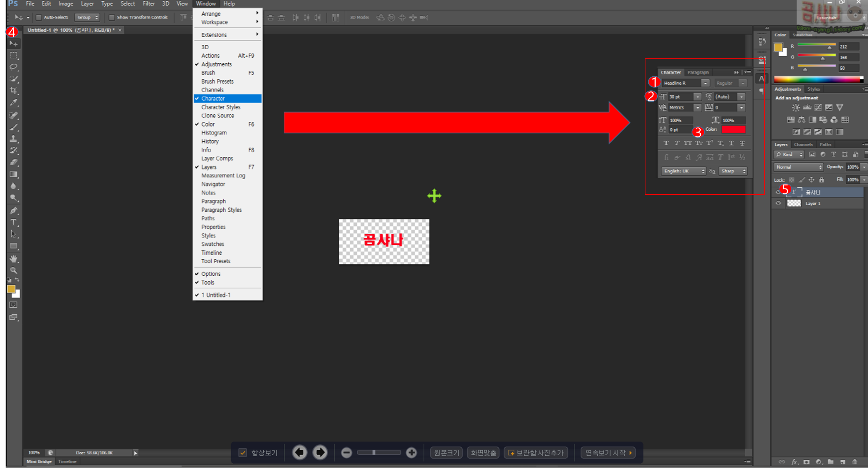Select the Eraser tool
Image resolution: width=868 pixels, height=468 pixels.
pos(13,162)
